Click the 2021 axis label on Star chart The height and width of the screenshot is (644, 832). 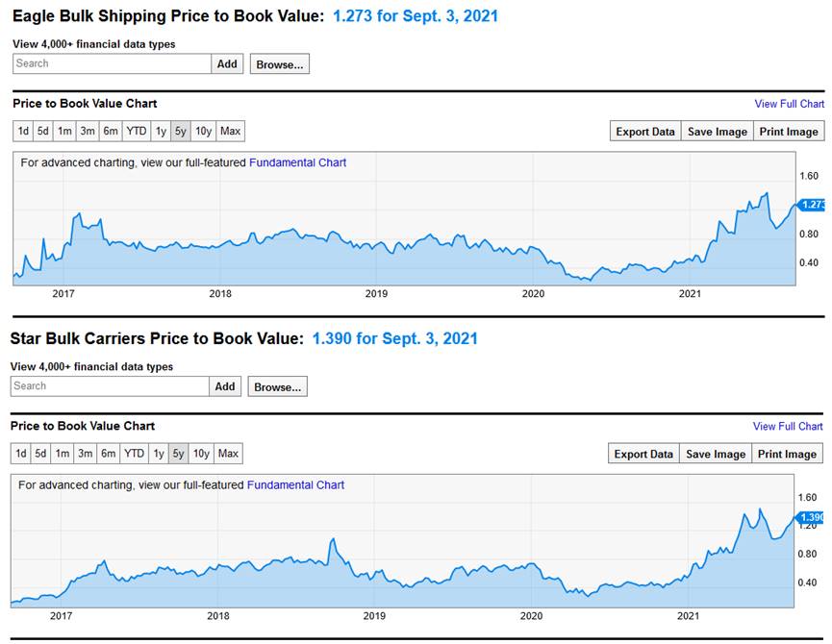point(689,616)
